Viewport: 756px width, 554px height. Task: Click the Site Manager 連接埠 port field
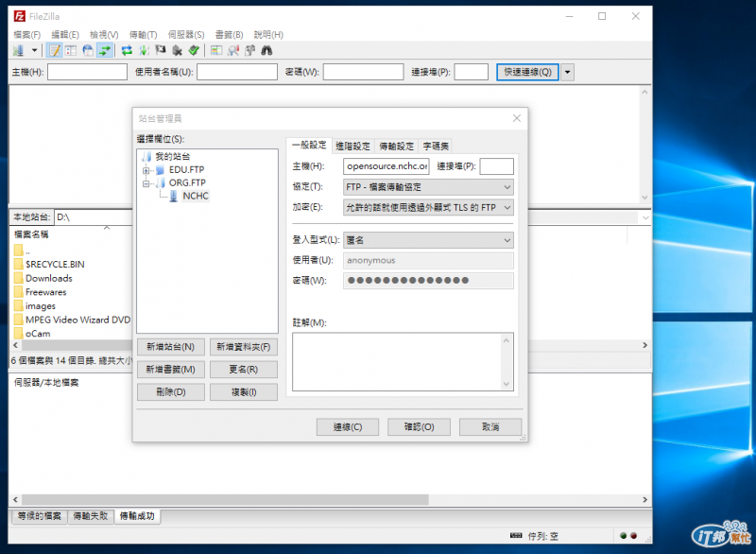(497, 166)
